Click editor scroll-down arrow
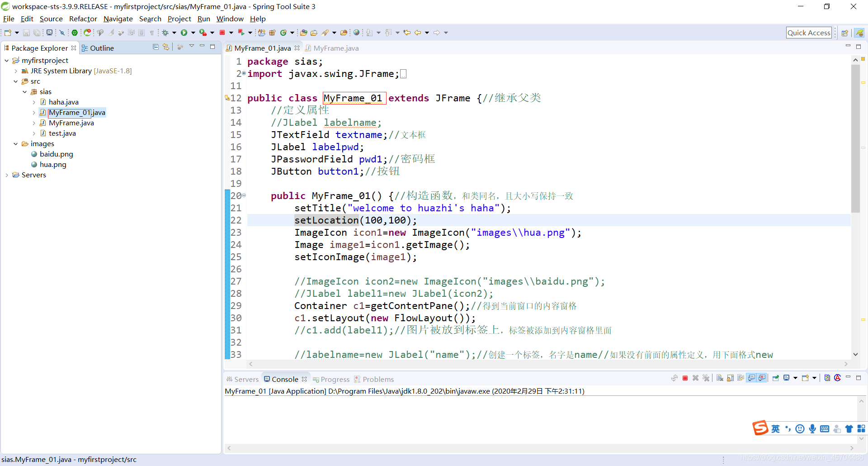The width and height of the screenshot is (868, 466). 855,354
